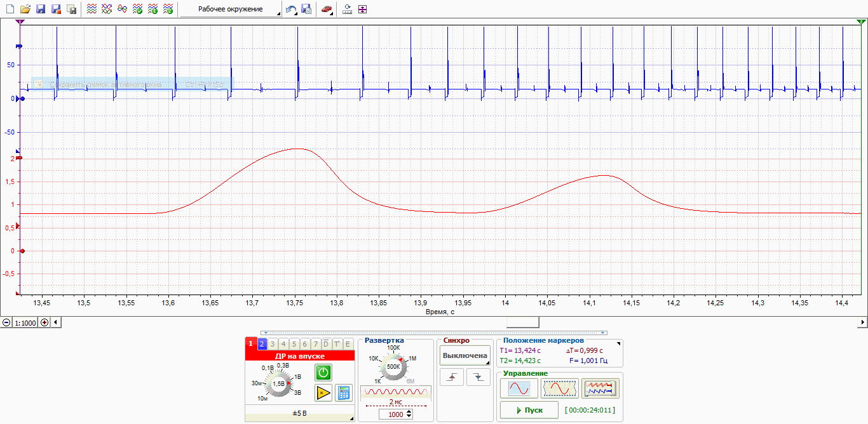868x424 pixels.
Task: Open the red car icon menu
Action: point(326,9)
